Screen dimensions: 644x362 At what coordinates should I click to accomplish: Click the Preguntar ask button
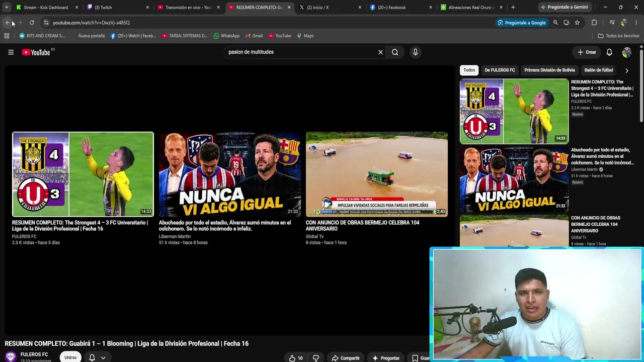[386, 358]
